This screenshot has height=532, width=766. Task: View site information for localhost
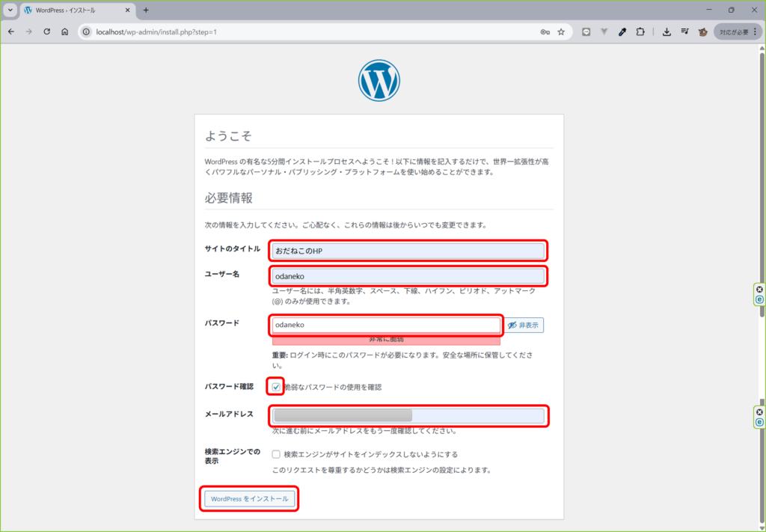pos(86,32)
